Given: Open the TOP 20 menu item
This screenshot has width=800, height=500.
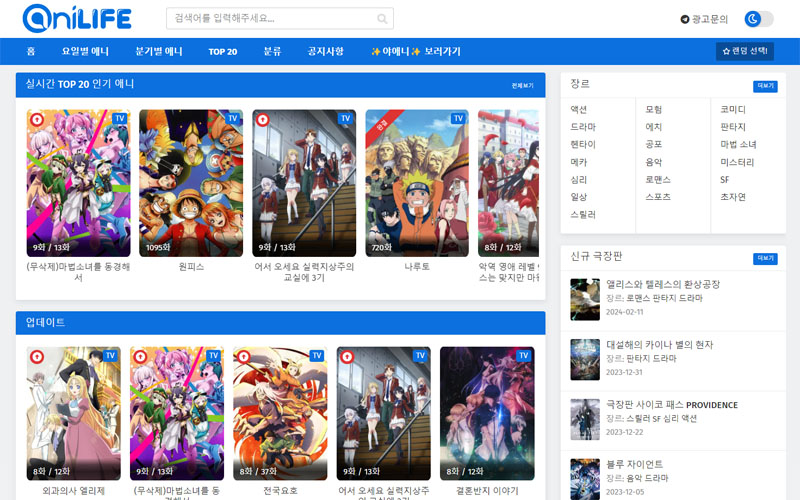Looking at the screenshot, I should (x=222, y=52).
